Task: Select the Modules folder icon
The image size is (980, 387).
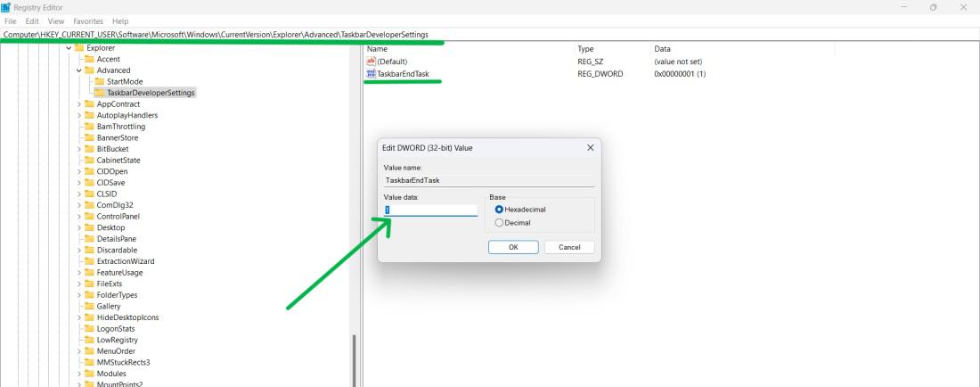Action: (x=89, y=374)
